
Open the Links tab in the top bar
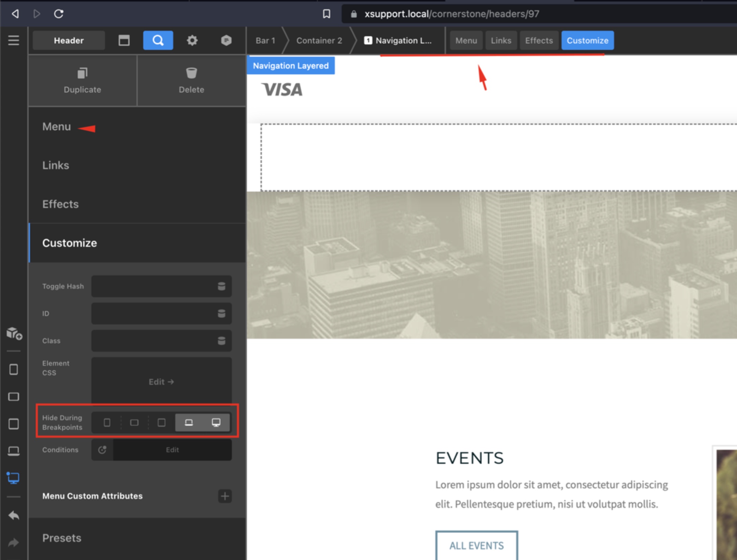coord(501,41)
